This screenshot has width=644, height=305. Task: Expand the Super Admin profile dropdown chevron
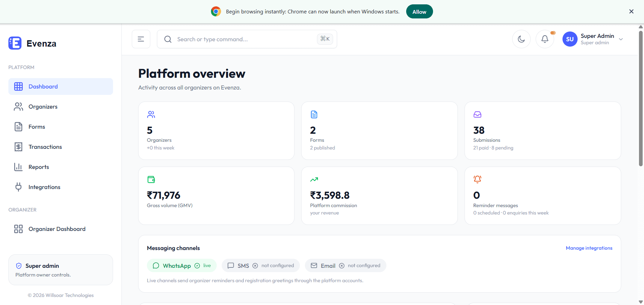[x=621, y=39]
